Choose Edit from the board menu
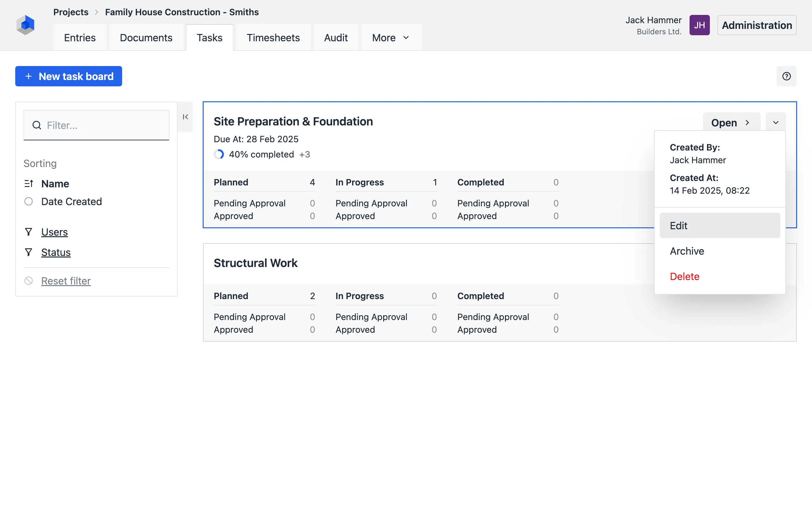This screenshot has height=508, width=812. point(720,225)
